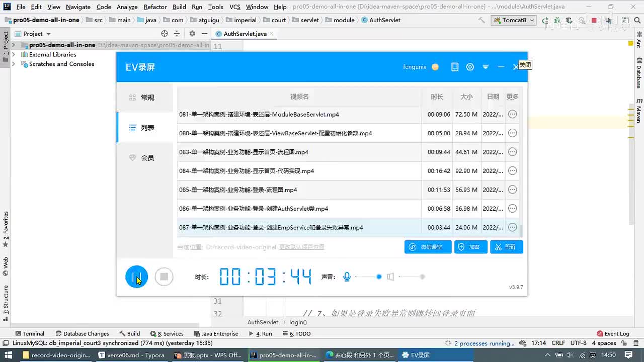
Task: Click the 加密 button
Action: [471, 247]
